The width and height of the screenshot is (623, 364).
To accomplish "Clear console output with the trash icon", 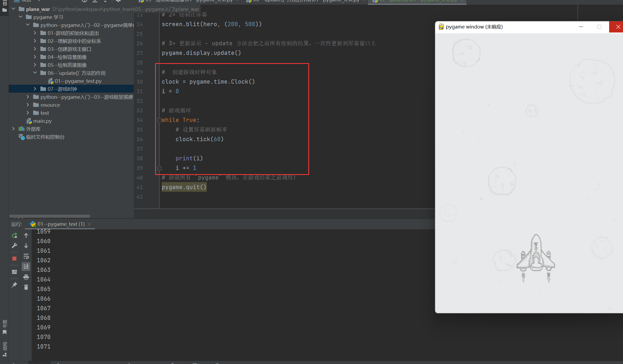I will [x=26, y=287].
